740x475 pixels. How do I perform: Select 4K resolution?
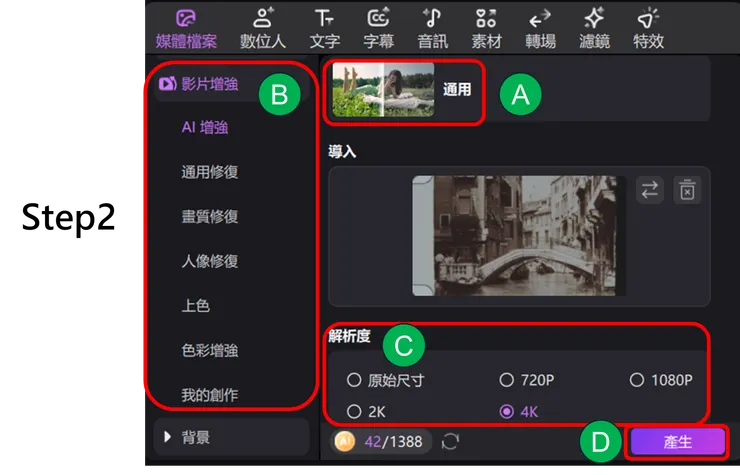pyautogui.click(x=519, y=412)
